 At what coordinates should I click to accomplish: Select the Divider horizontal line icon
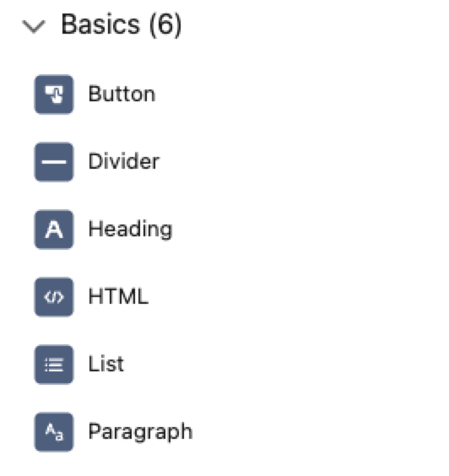[x=54, y=162]
